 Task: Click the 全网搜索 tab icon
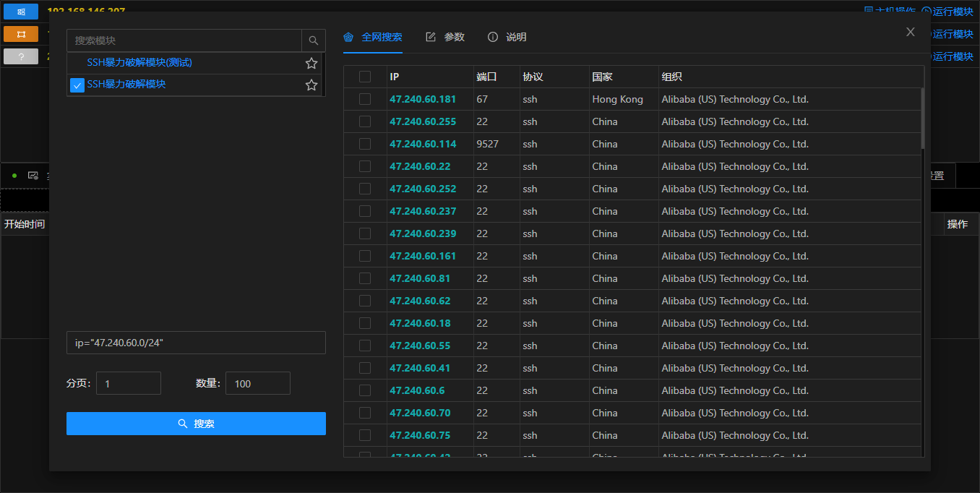click(x=348, y=37)
